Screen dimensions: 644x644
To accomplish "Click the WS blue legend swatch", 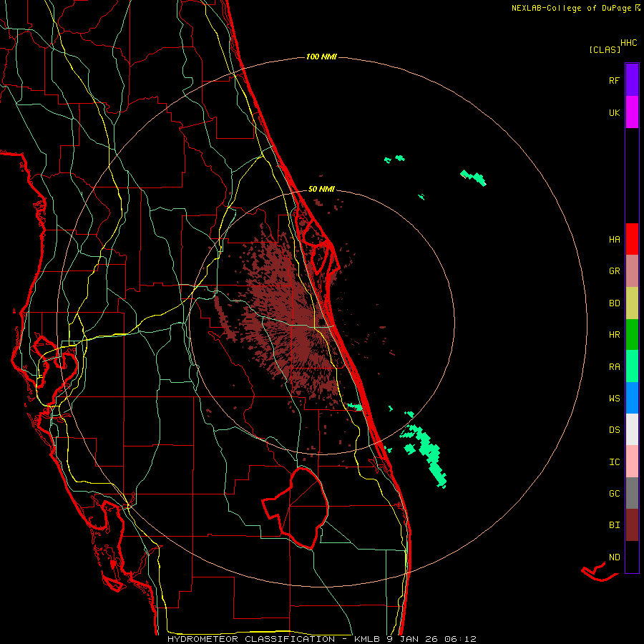I will (x=632, y=398).
